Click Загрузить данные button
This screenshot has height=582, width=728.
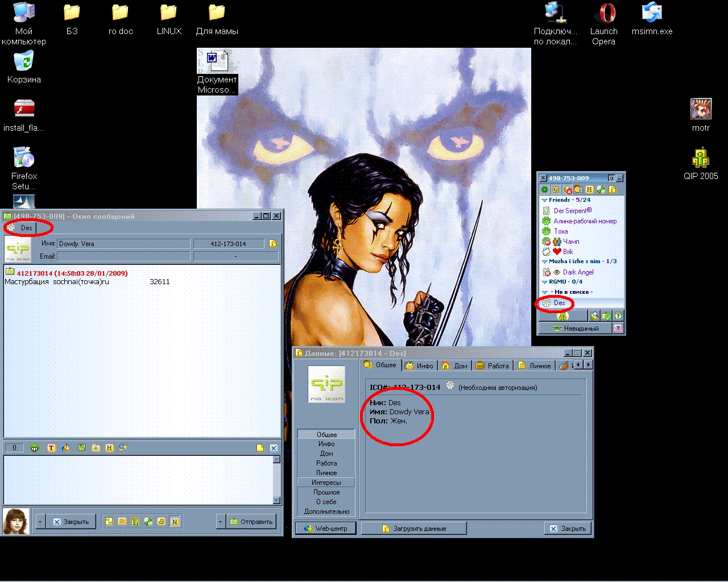pyautogui.click(x=414, y=529)
